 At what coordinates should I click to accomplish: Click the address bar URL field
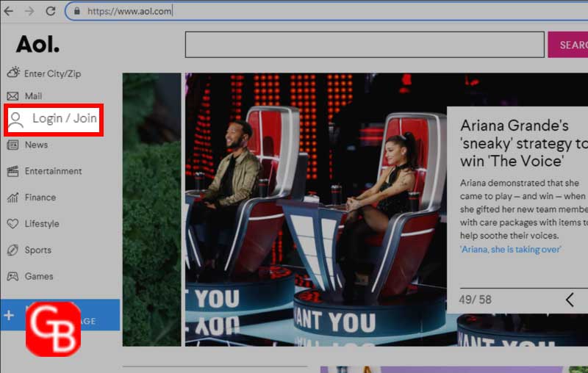326,11
